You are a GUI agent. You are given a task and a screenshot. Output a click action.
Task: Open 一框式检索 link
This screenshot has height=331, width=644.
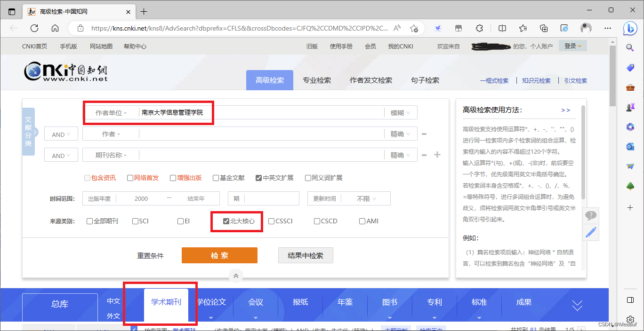(494, 81)
